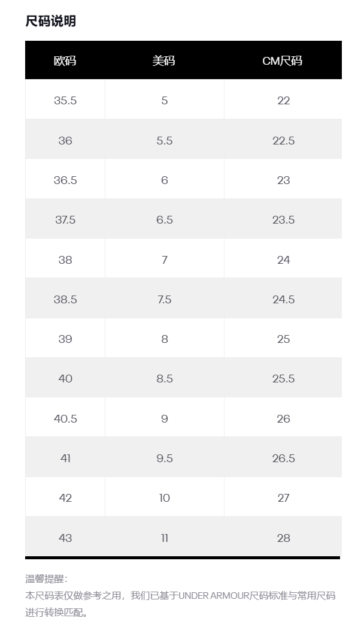Click the 22.5 CM size cell
Image resolution: width=364 pixels, height=624 pixels.
283,140
